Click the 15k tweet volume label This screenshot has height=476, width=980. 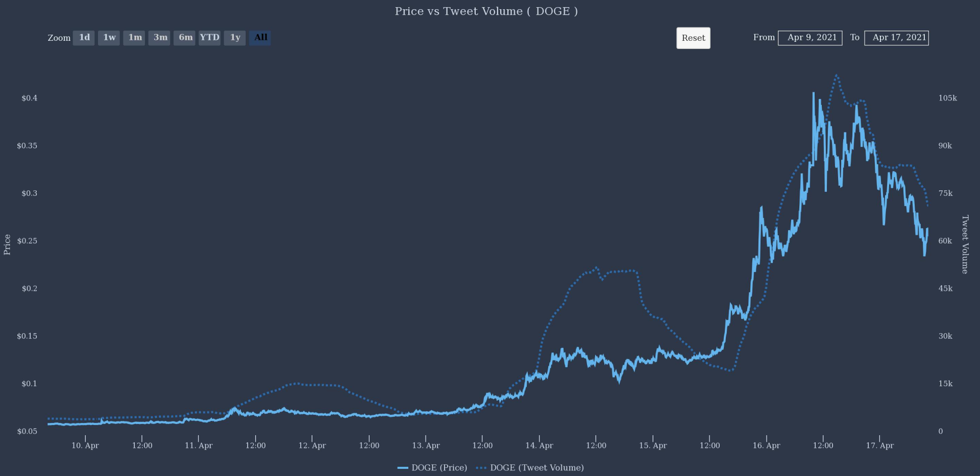click(x=945, y=384)
